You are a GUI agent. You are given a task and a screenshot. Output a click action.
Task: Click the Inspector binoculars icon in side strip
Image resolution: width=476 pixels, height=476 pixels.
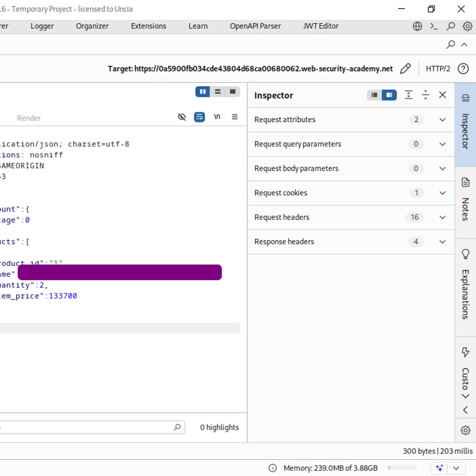tap(465, 98)
